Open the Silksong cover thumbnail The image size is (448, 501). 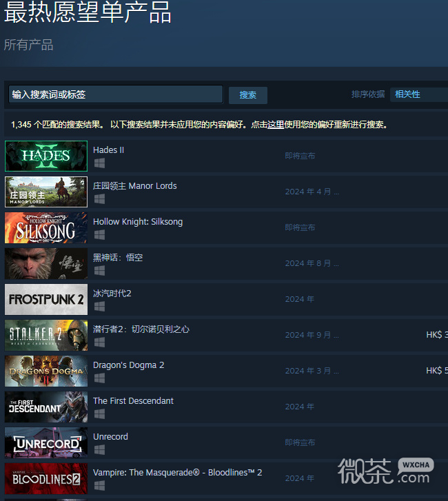point(46,227)
